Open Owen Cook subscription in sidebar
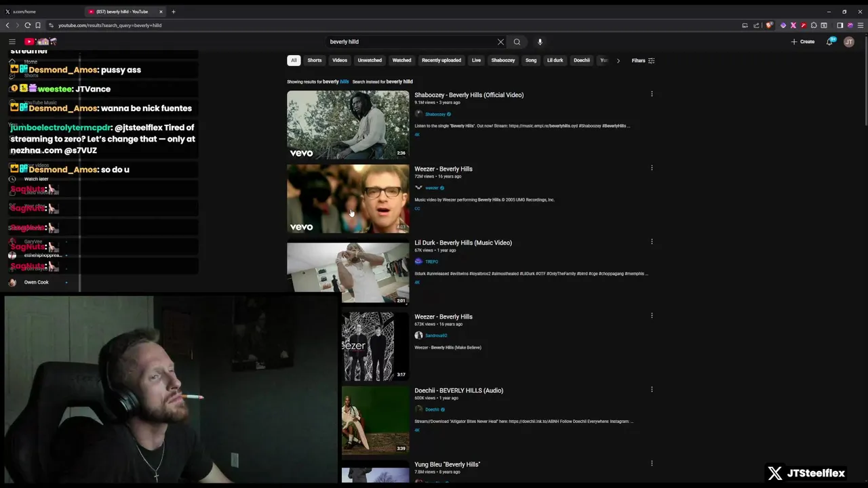Viewport: 868px width, 488px height. (37, 282)
